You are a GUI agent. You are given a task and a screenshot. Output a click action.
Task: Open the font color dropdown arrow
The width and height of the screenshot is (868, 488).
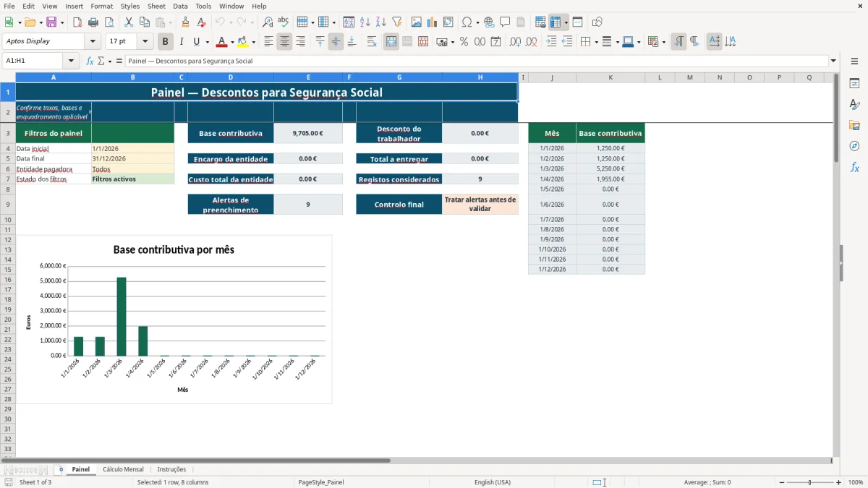[x=232, y=42]
